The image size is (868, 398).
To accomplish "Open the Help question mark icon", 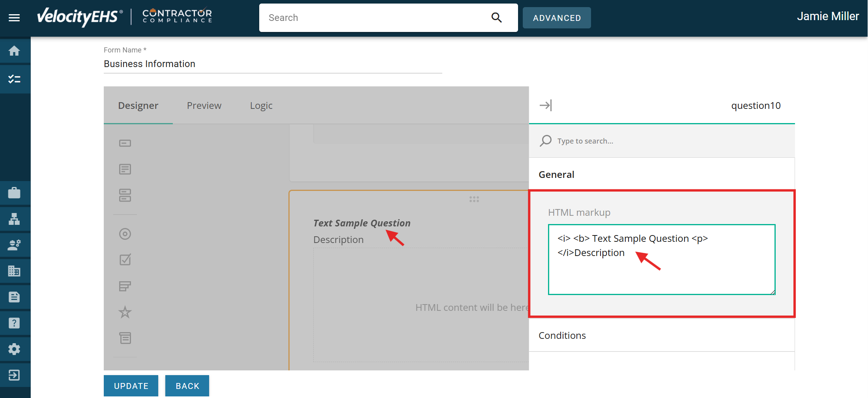I will coord(15,323).
